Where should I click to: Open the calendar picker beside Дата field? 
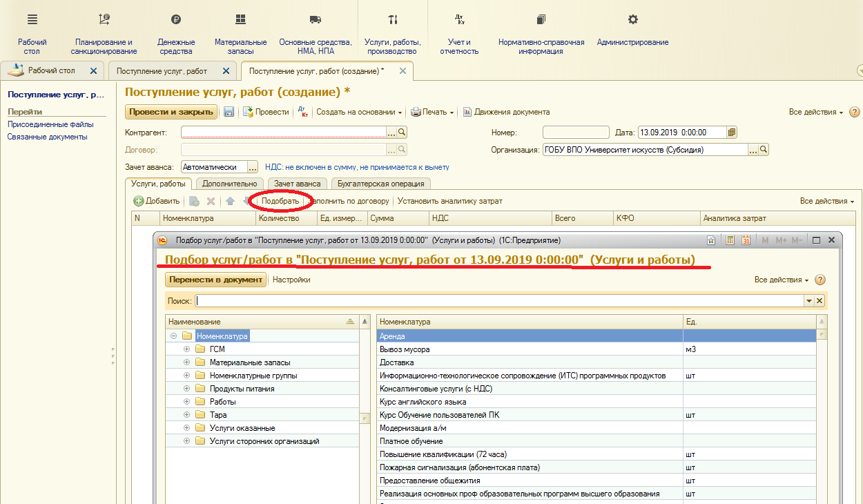[732, 133]
